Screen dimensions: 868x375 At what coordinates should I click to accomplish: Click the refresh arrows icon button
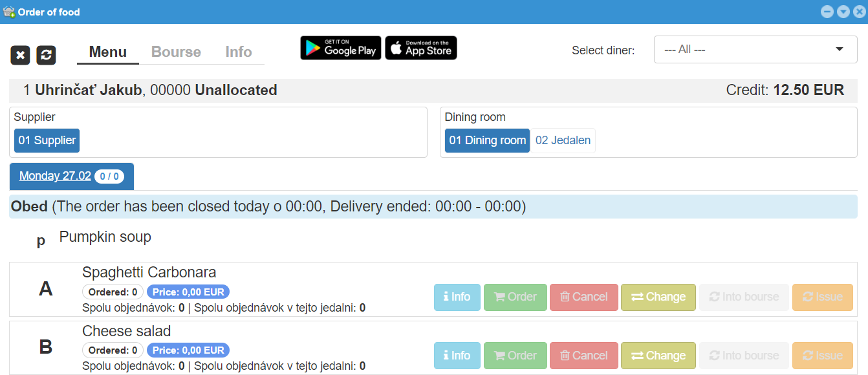pos(46,55)
